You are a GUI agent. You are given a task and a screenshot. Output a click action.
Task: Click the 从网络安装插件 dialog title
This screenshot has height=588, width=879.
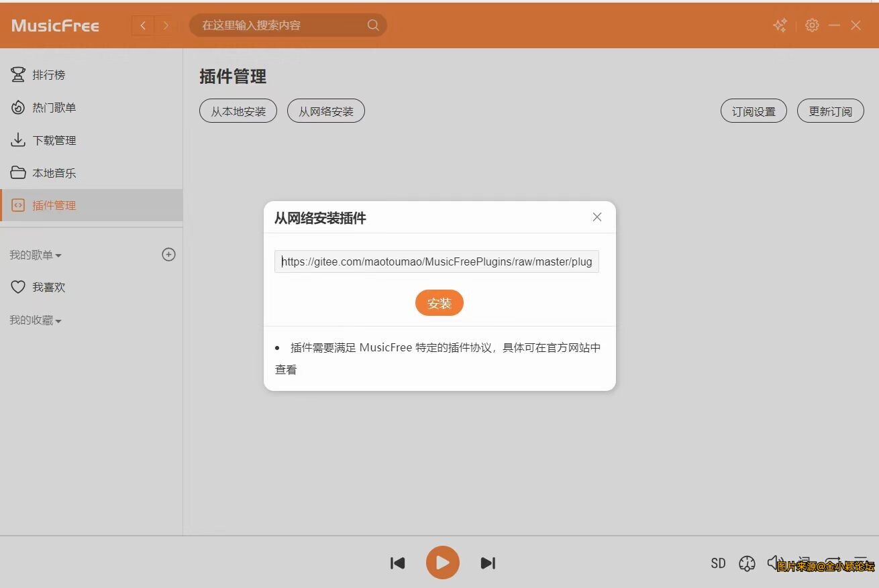pyautogui.click(x=320, y=218)
